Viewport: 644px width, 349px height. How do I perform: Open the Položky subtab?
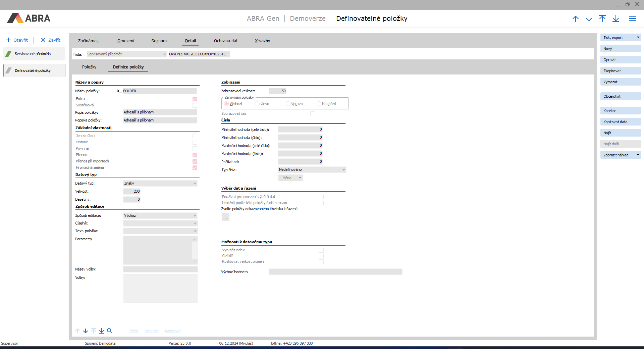[x=89, y=67]
